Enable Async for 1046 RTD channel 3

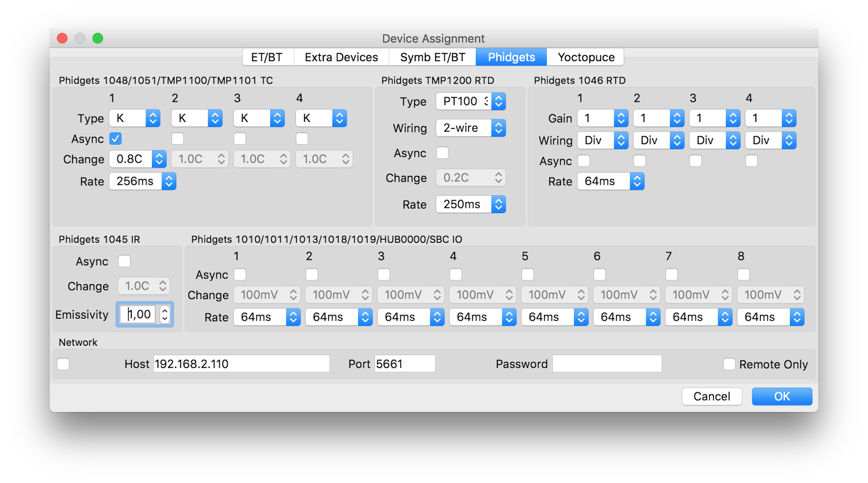point(695,161)
